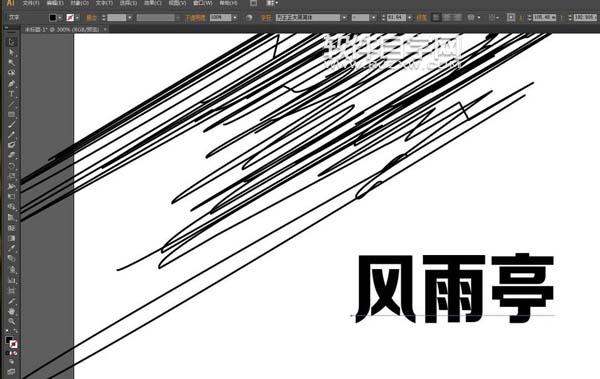Open the stroke weight dropdown
The height and width of the screenshot is (379, 600).
pos(130,18)
